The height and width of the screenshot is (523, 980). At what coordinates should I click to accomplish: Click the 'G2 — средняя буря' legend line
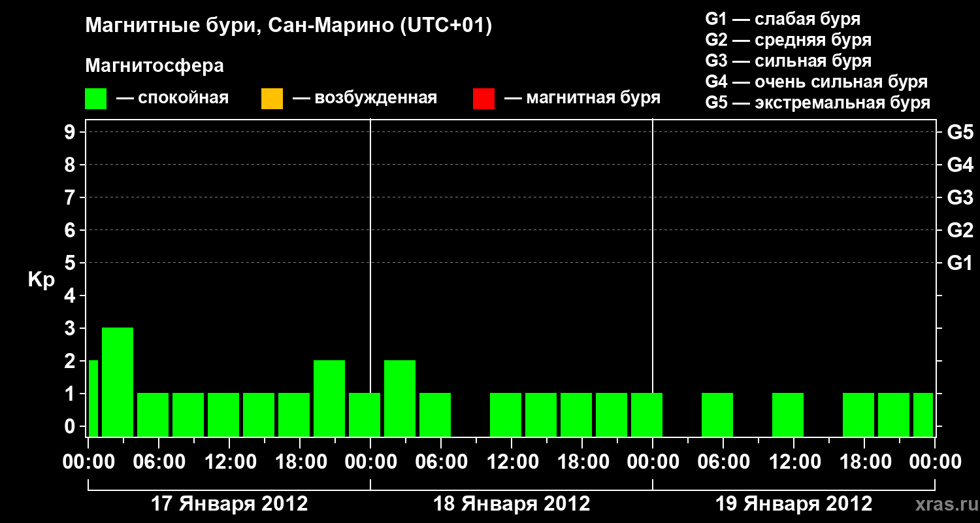click(788, 40)
